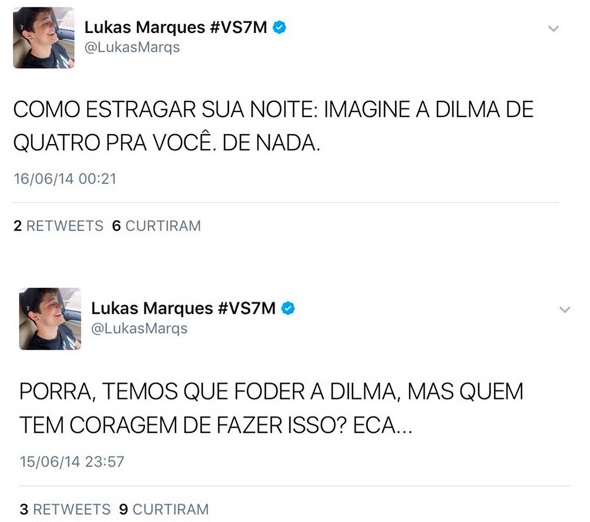590x522 pixels.
Task: Click tweet text starting PORRA, TEMOS QUE
Action: (271, 408)
